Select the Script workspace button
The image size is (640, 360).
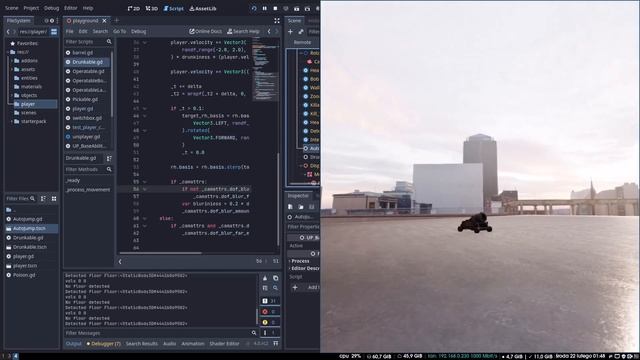click(173, 8)
